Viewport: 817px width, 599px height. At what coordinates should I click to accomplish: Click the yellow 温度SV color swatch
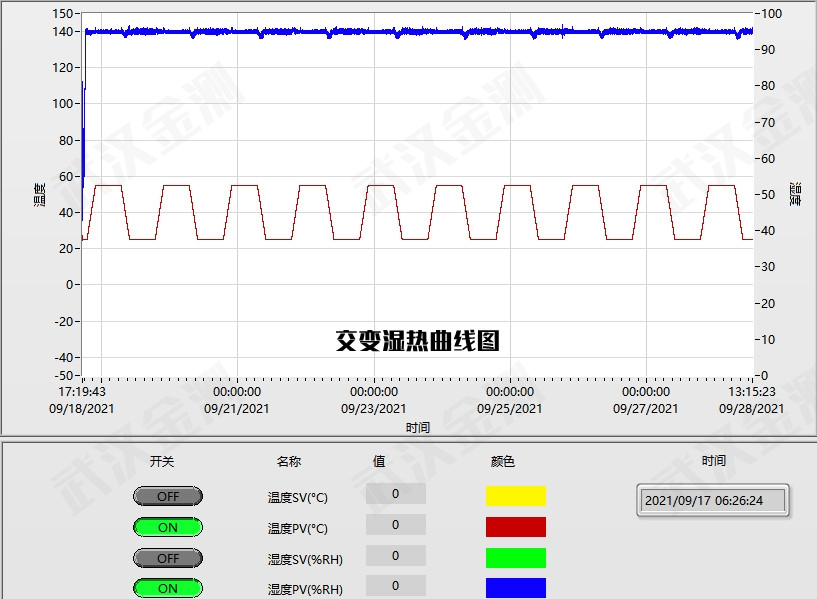click(515, 496)
